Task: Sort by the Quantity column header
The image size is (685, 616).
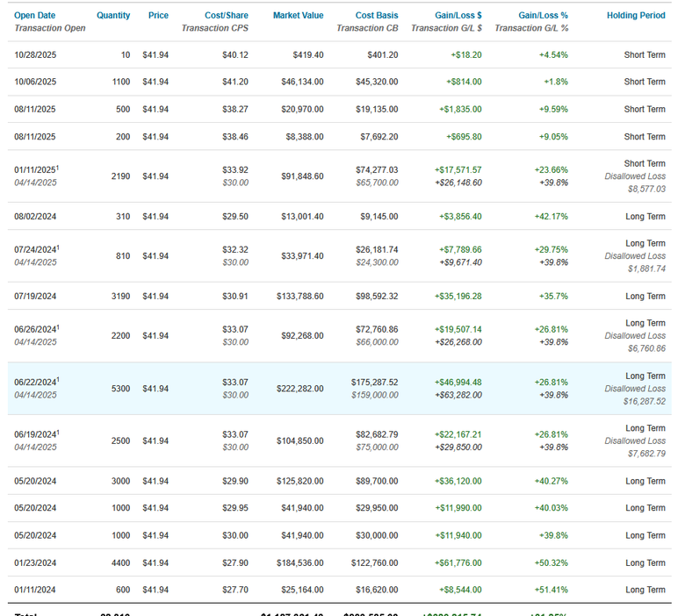Action: click(x=113, y=15)
